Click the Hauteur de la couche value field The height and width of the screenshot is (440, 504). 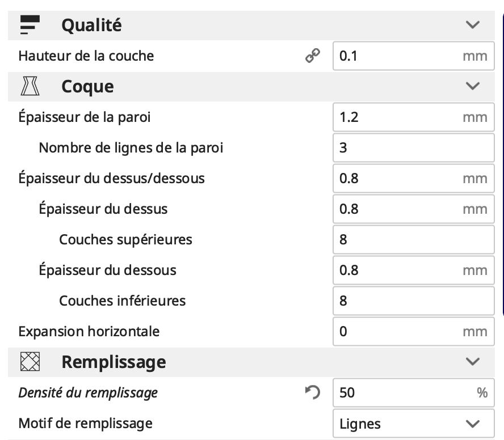[413, 56]
